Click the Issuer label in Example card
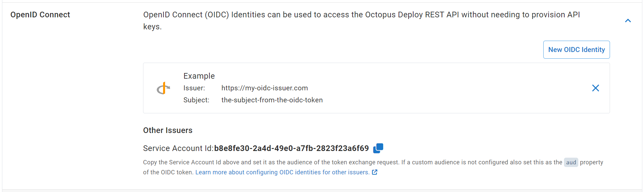This screenshot has width=644, height=192. tap(194, 88)
